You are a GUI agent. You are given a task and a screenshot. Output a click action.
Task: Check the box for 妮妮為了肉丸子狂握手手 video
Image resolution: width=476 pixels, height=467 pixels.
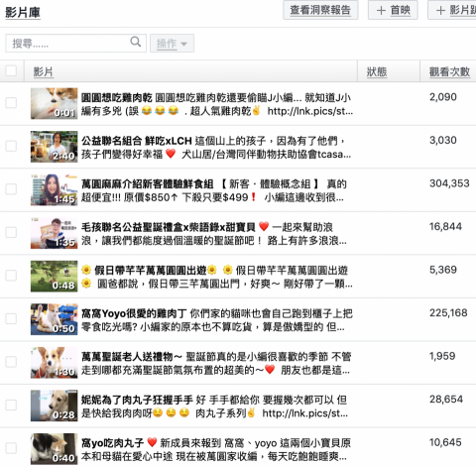[x=11, y=405]
